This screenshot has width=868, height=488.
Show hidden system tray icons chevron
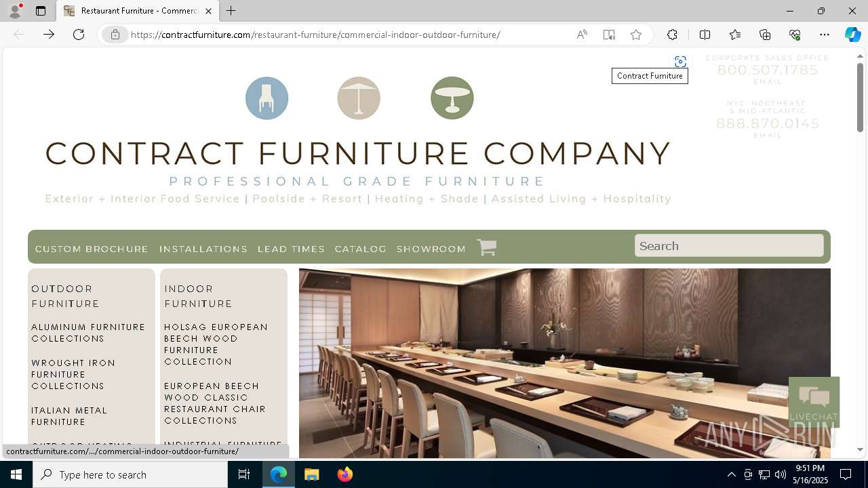pos(731,474)
